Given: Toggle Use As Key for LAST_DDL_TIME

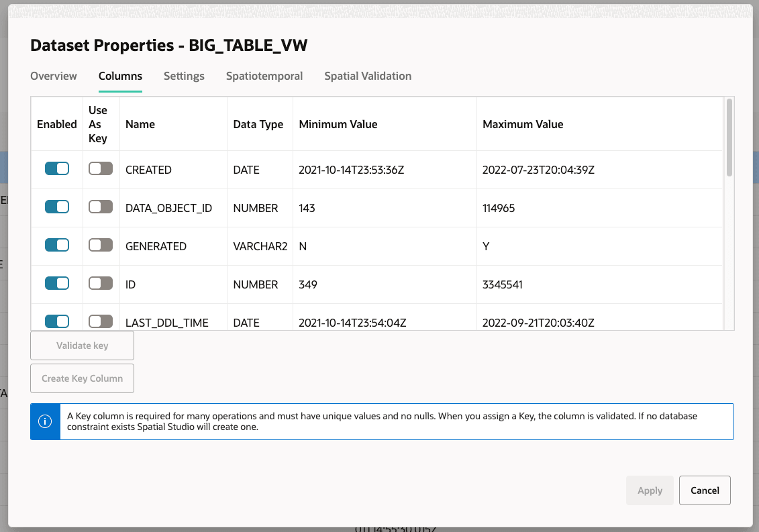Looking at the screenshot, I should (101, 321).
